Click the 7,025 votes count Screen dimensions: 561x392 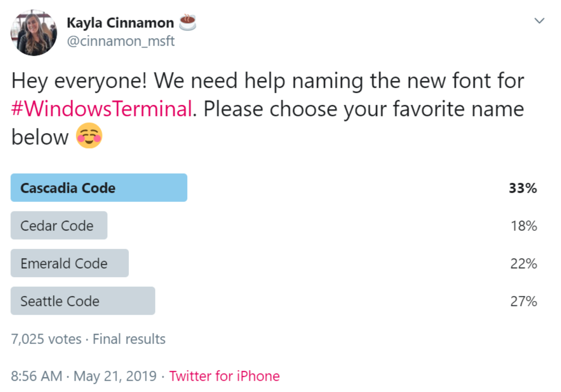tap(46, 339)
